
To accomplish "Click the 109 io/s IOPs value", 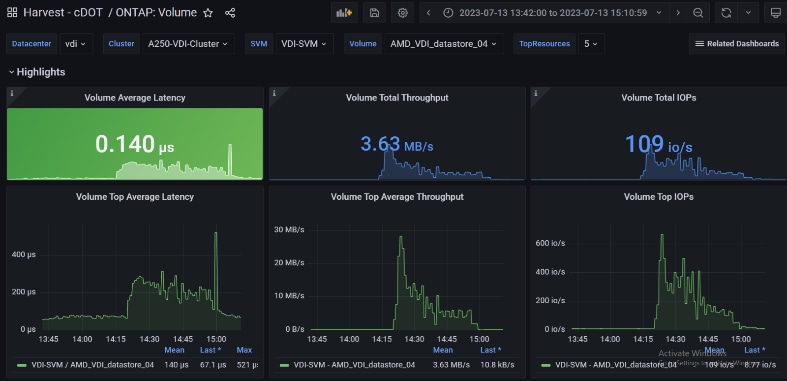I will [659, 144].
